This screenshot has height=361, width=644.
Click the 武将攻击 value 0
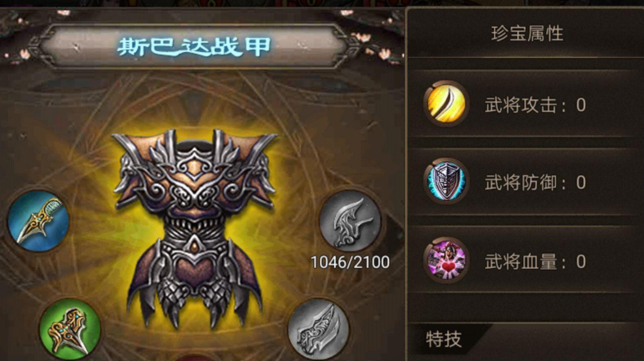click(581, 105)
